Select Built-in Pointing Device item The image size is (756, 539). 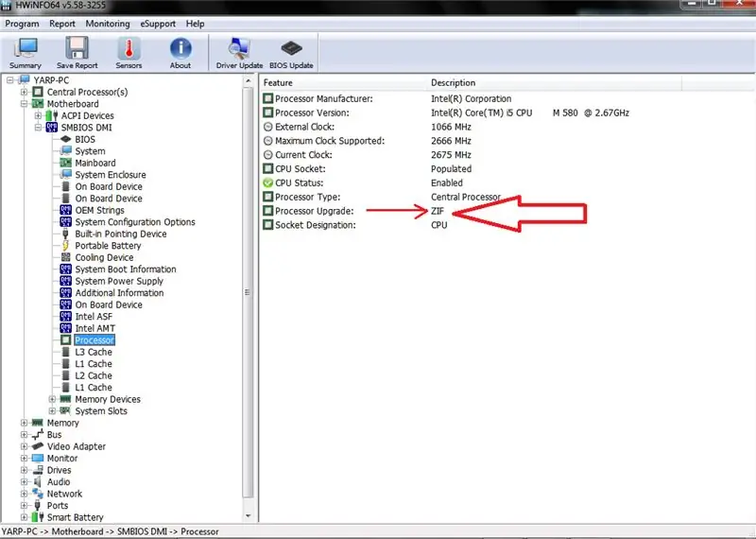(x=121, y=234)
